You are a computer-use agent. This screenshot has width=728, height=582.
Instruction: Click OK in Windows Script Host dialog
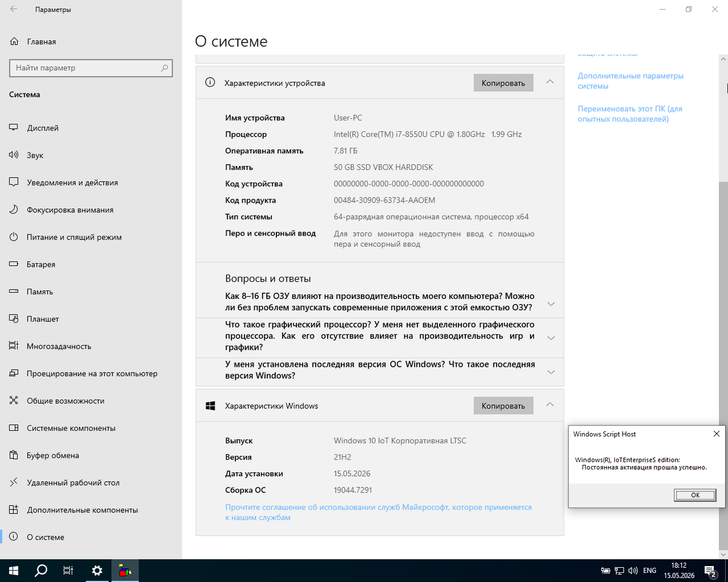pyautogui.click(x=695, y=495)
